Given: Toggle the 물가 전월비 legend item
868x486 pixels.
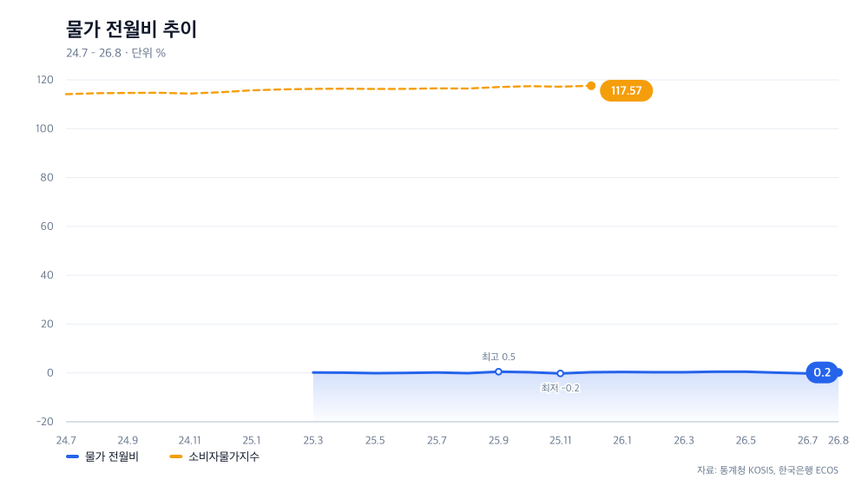Looking at the screenshot, I should pyautogui.click(x=102, y=456).
